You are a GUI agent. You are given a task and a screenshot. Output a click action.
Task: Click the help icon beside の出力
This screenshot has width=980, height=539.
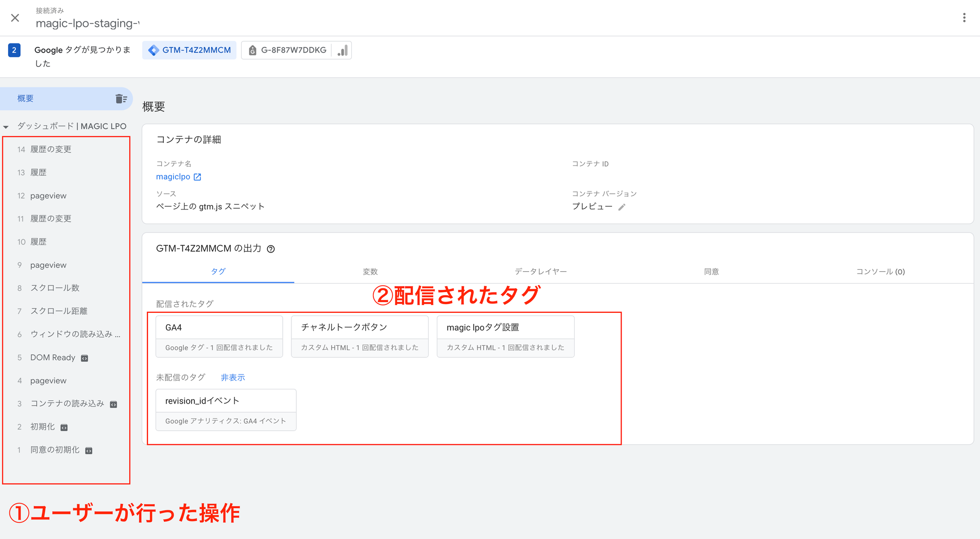[x=271, y=249]
